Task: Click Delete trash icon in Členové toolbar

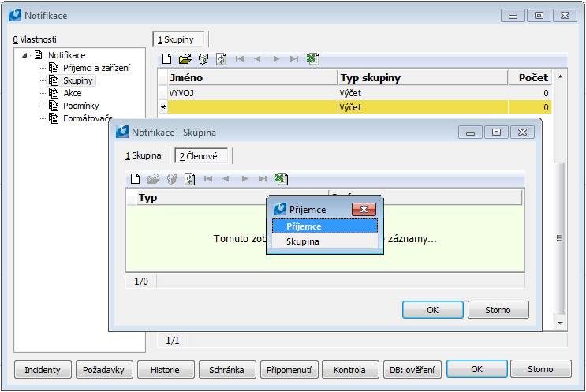Action: click(172, 179)
